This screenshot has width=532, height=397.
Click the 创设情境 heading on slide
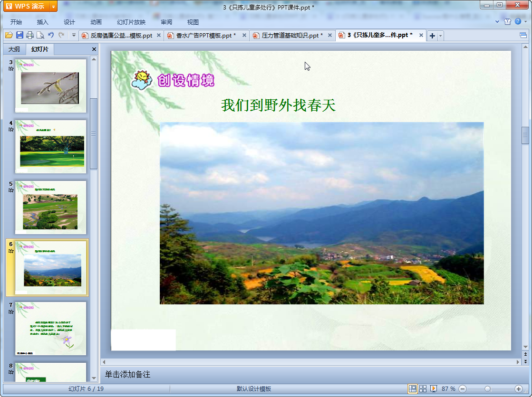(x=185, y=81)
